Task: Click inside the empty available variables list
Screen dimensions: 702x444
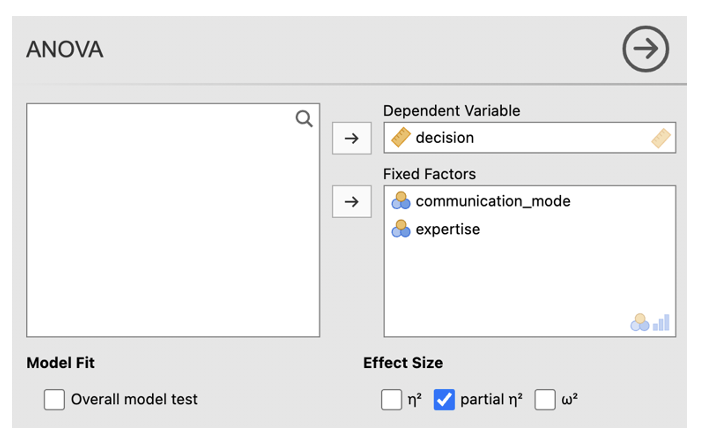Action: click(172, 230)
